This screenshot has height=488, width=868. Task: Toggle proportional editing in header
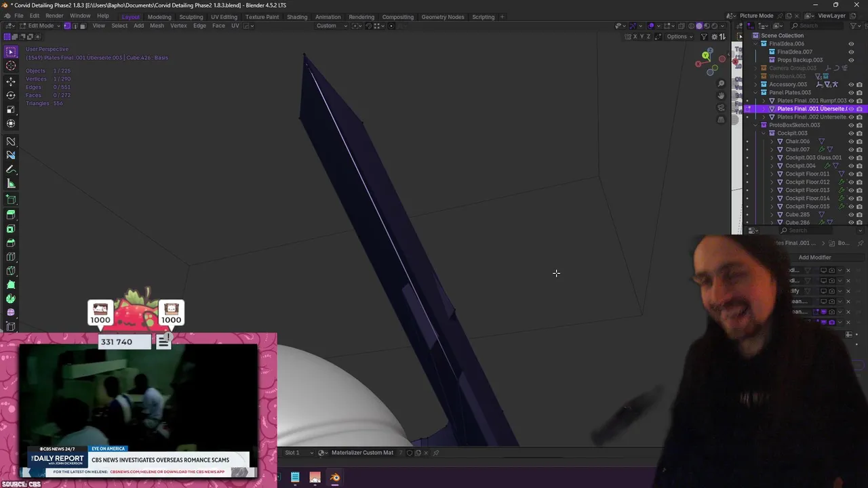coord(391,26)
